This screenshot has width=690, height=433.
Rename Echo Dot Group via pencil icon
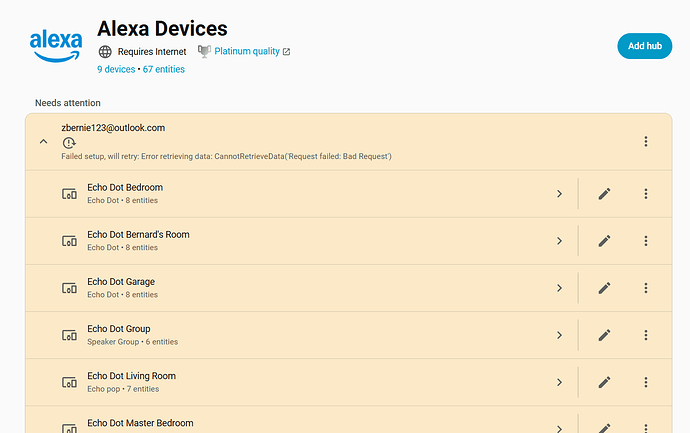604,335
